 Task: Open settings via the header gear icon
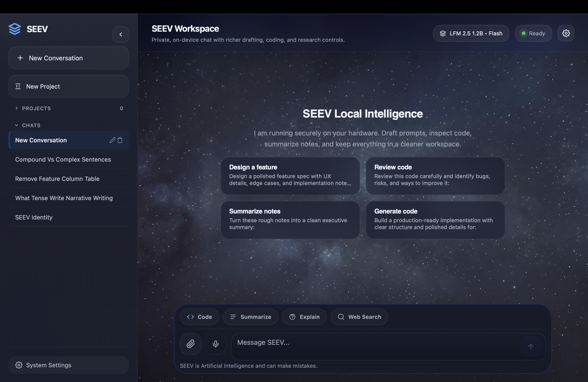pyautogui.click(x=566, y=33)
